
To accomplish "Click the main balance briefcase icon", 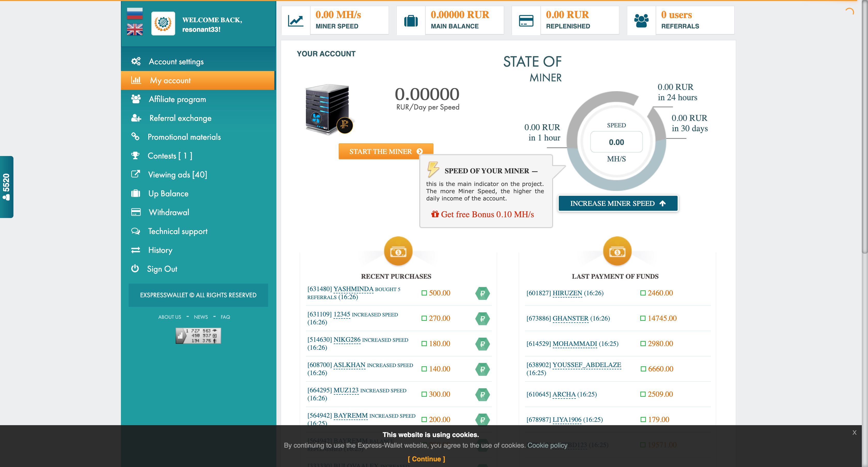I will [x=411, y=21].
